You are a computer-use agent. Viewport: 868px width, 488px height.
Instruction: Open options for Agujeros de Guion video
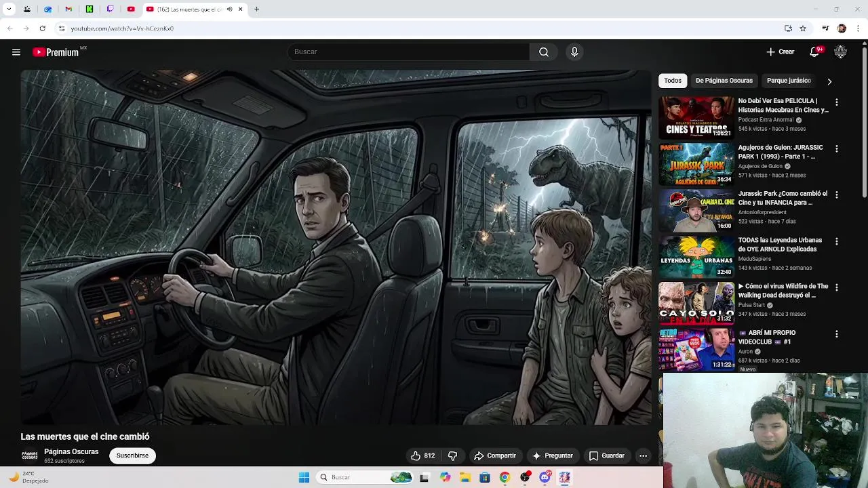(836, 148)
